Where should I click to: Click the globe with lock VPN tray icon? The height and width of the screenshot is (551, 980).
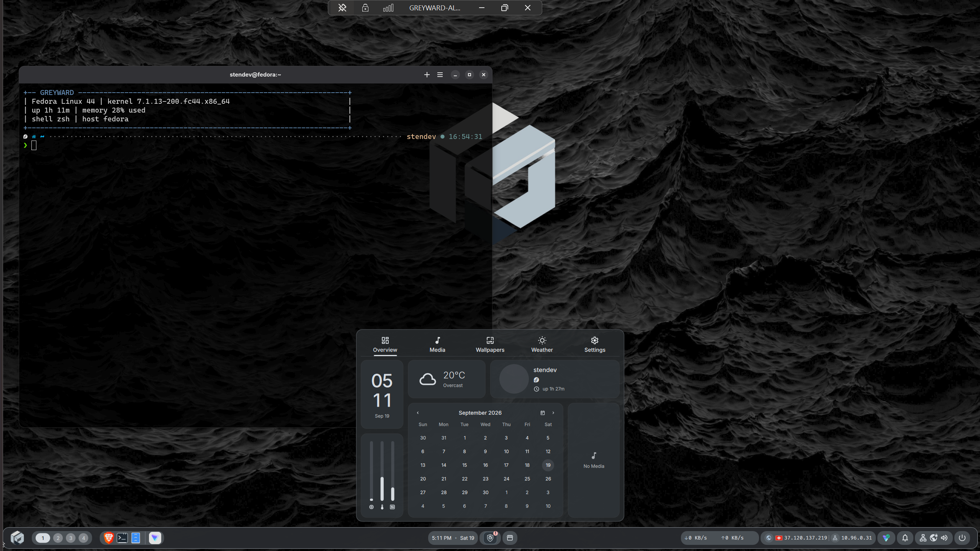pos(934,538)
